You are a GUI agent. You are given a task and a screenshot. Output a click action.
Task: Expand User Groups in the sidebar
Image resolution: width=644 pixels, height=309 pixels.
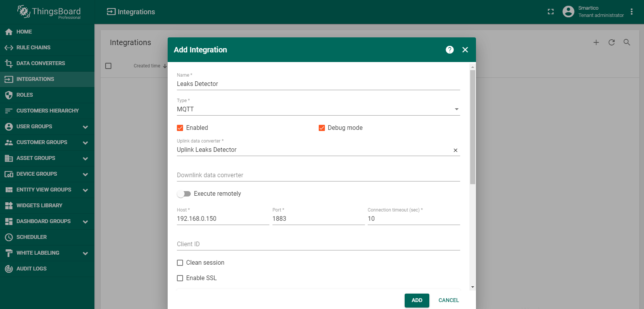[85, 127]
